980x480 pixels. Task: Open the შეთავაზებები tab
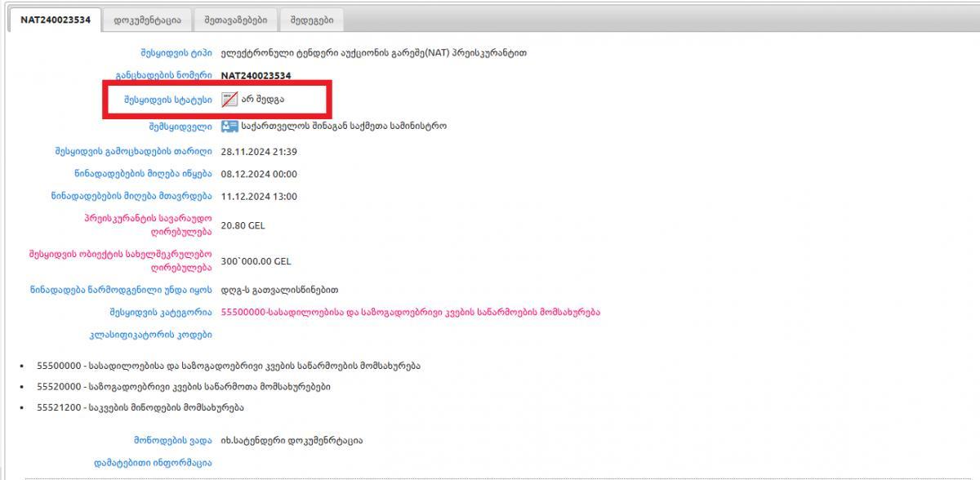(x=235, y=20)
